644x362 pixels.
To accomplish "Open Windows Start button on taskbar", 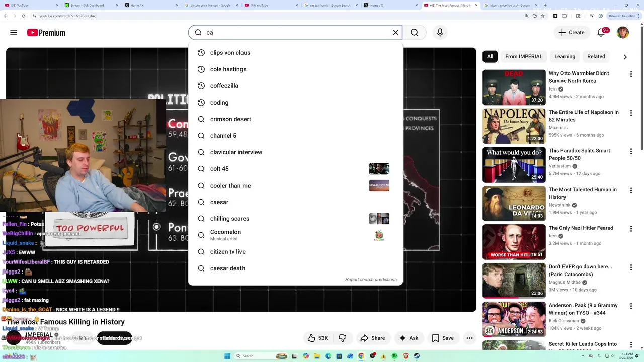I will point(227,356).
